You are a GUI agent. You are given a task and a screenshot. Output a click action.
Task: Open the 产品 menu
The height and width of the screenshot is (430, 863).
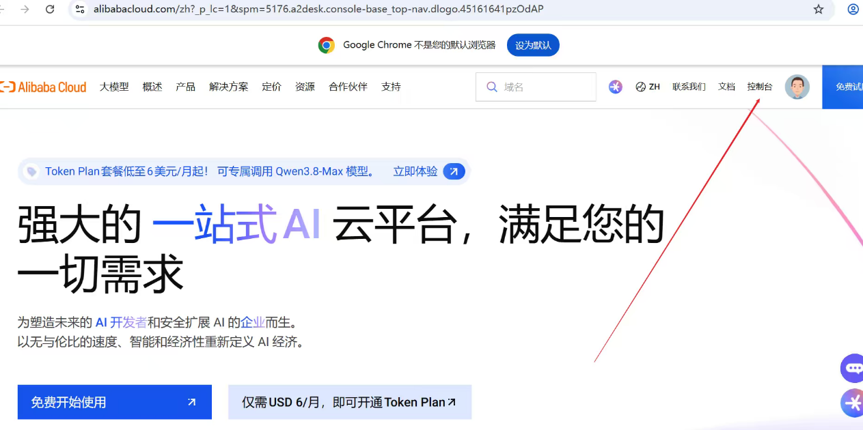click(x=185, y=87)
